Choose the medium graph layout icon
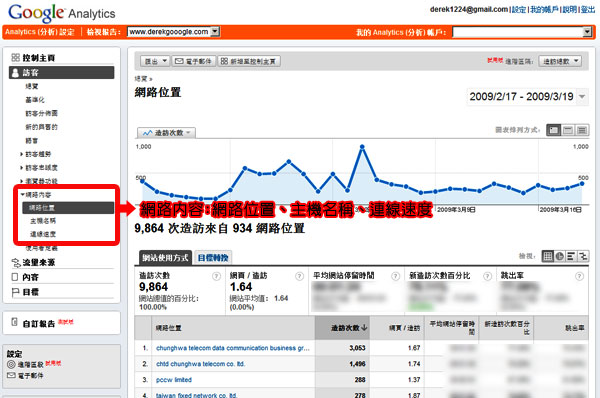Image resolution: width=600 pixels, height=398 pixels. (568, 130)
